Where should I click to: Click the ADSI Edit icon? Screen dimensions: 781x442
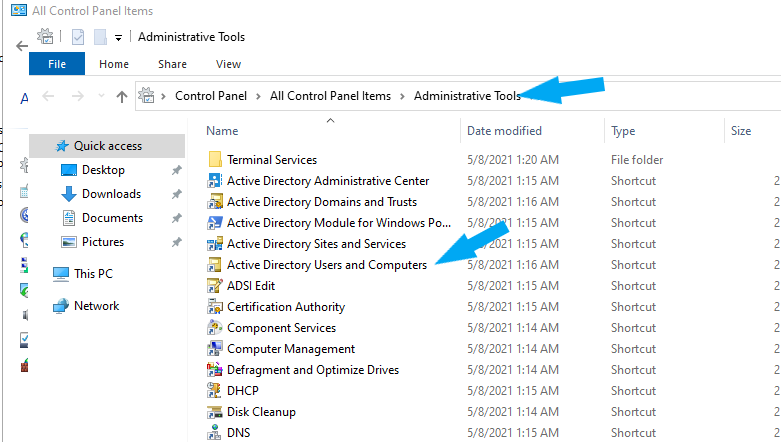click(215, 286)
